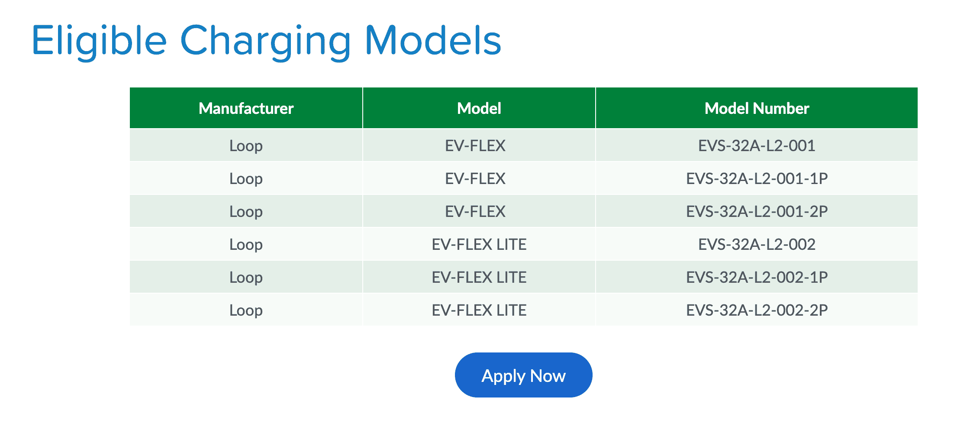Click EV-FLEX LITE in the fifth row
This screenshot has width=980, height=433.
coord(479,277)
